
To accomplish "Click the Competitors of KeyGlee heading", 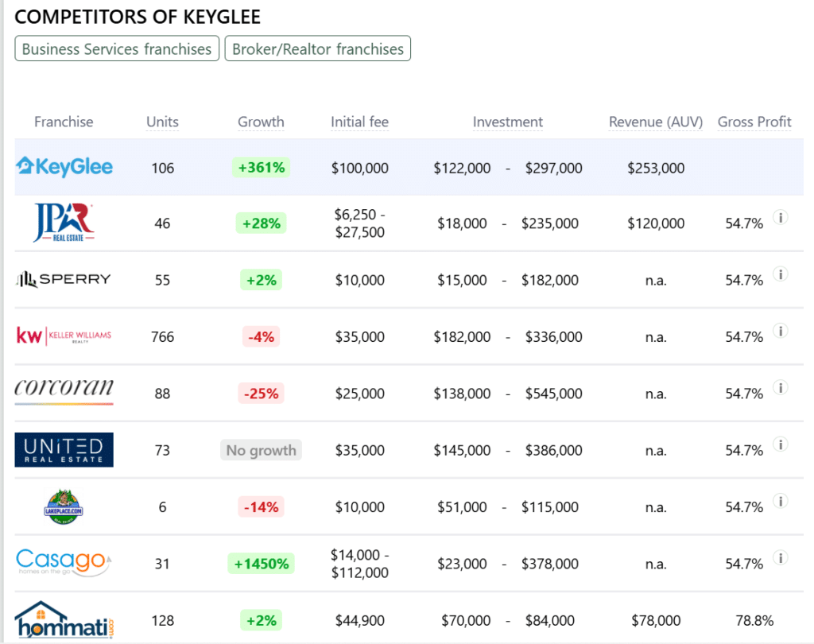I will (138, 17).
